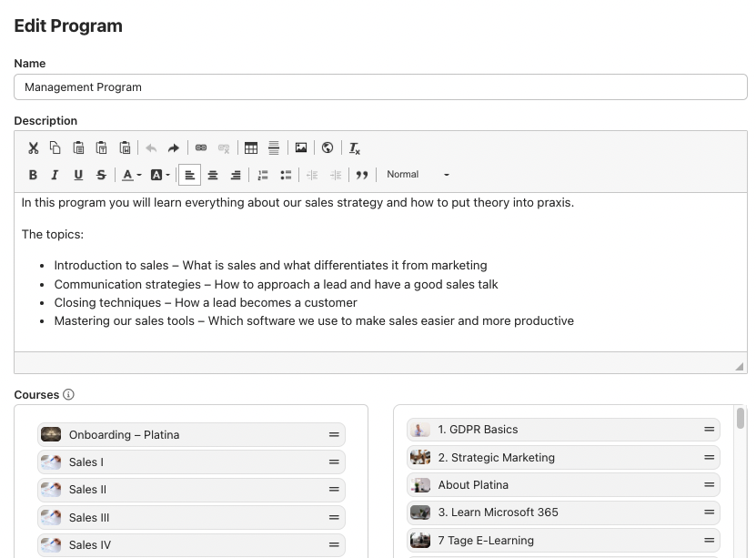Click the available courses list scrollbar
Screen dimensions: 756x558
point(741,419)
